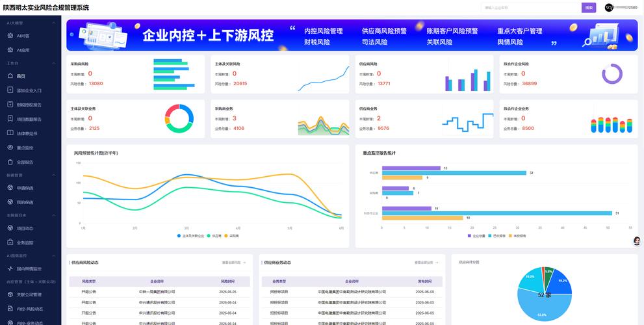Image resolution: width=644 pixels, height=325 pixels.
Task: Click the 申请保函 icon
Action: [10, 188]
